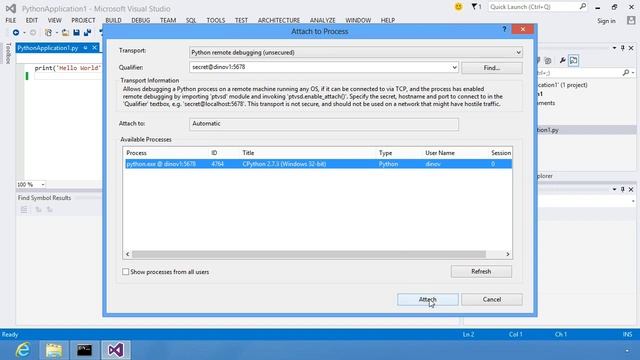Click the Properties wrench icon in Solution Explorer

(x=562, y=60)
